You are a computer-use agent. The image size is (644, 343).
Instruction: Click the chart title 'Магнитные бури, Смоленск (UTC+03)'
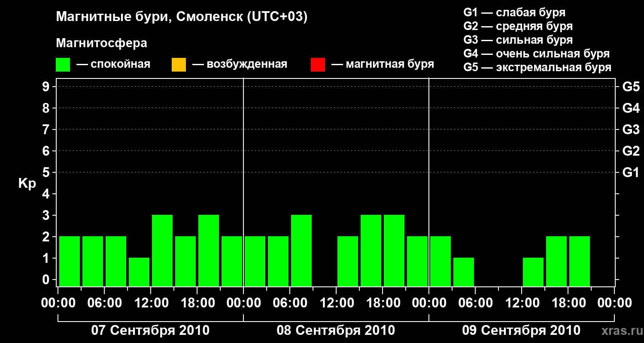click(182, 18)
